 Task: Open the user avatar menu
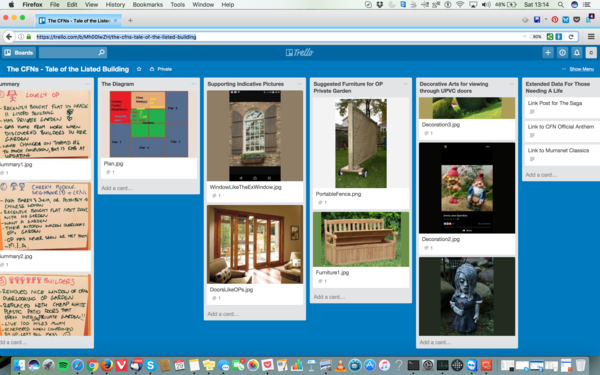click(x=591, y=52)
